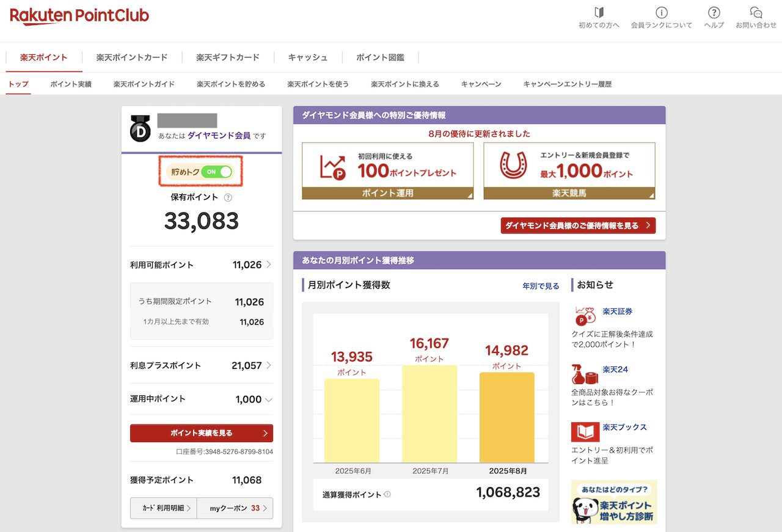Image resolution: width=782 pixels, height=532 pixels.
Task: Click the 2025年7月 bar in chart
Action: tap(429, 414)
